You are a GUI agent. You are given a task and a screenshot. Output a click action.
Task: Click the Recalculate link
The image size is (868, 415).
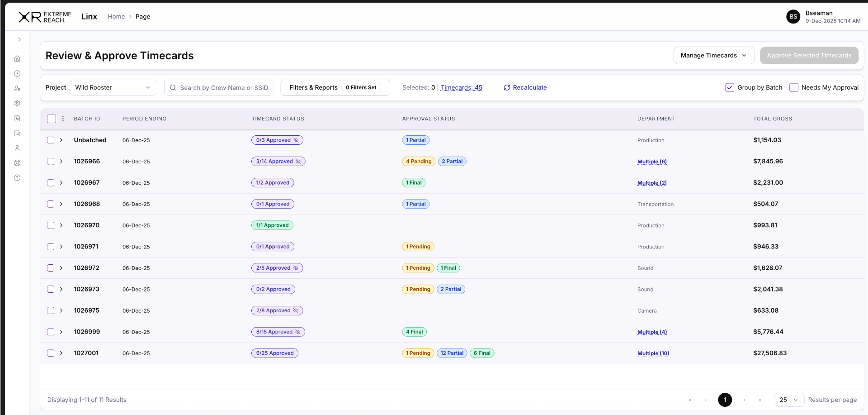tap(529, 87)
